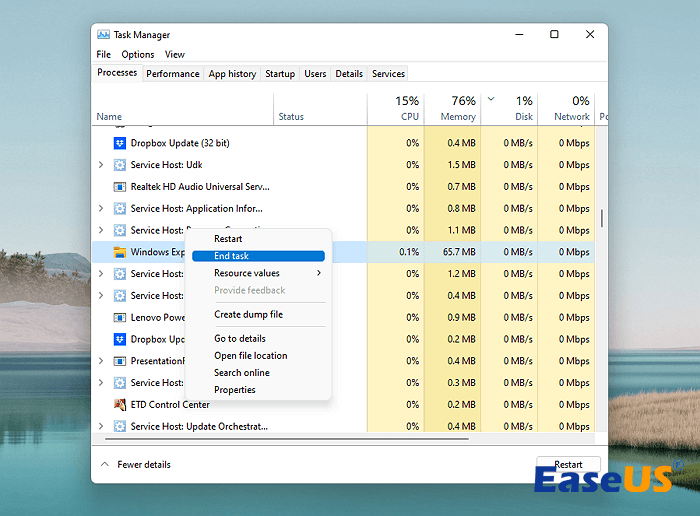Expand the Service Host: Udk group
Viewport: 700px width, 516px height.
(101, 165)
